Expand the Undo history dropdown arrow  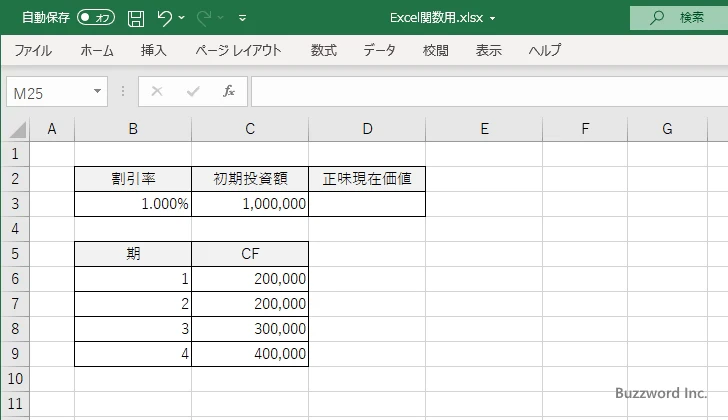[x=182, y=18]
